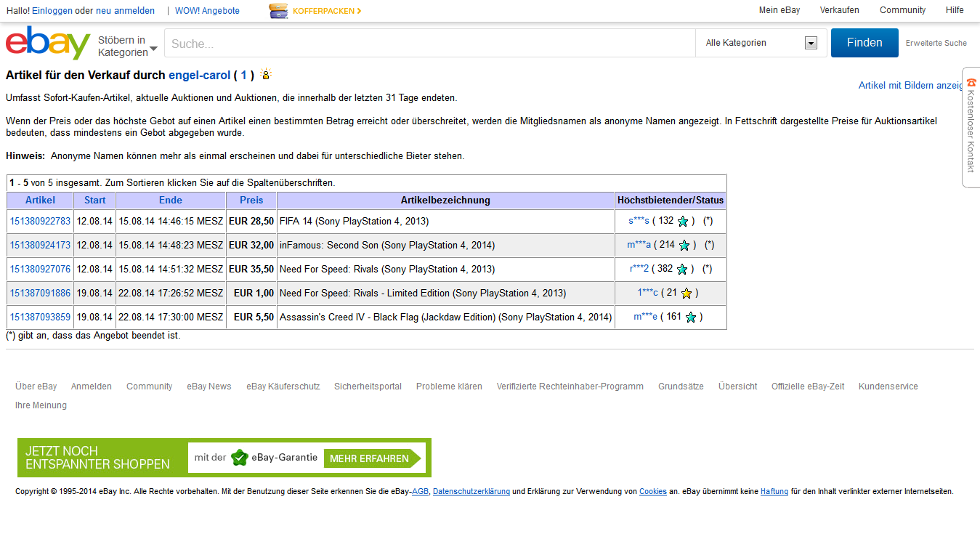This screenshot has height=534, width=980.
Task: Open seller engel-carol profile link
Action: pyautogui.click(x=199, y=75)
